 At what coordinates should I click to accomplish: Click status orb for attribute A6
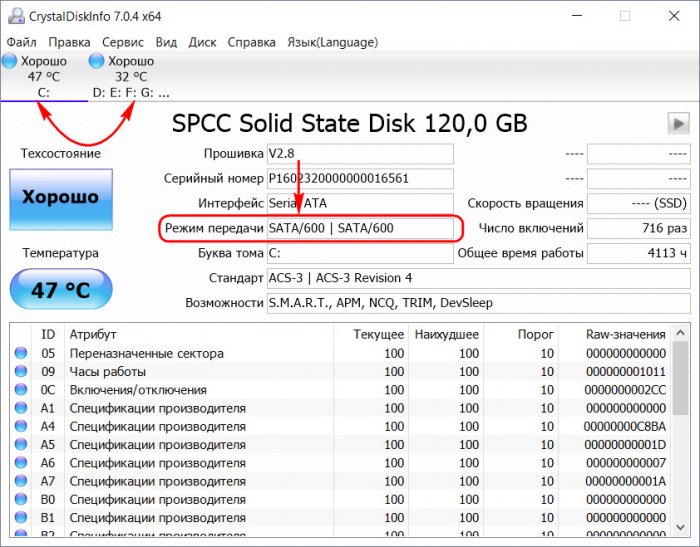tap(21, 463)
